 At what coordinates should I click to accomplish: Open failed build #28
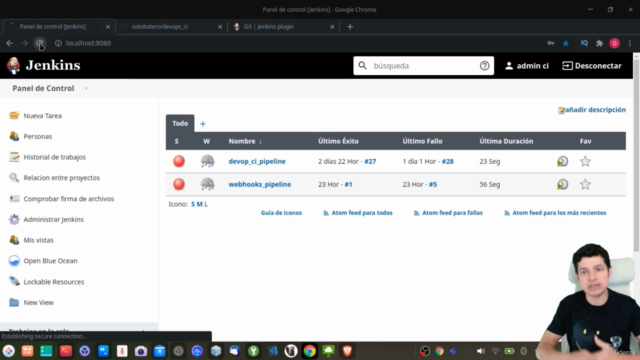[x=447, y=161]
